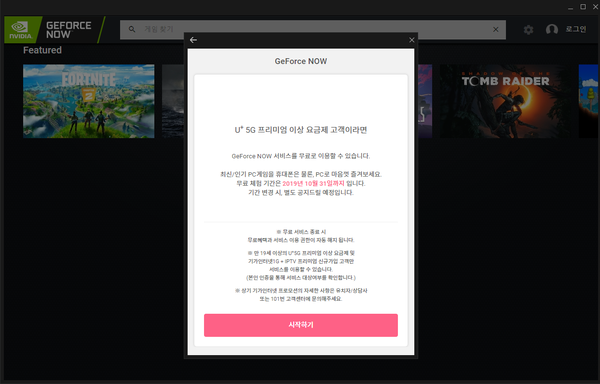Click the search magnifier icon
The image size is (600, 384).
(x=132, y=29)
